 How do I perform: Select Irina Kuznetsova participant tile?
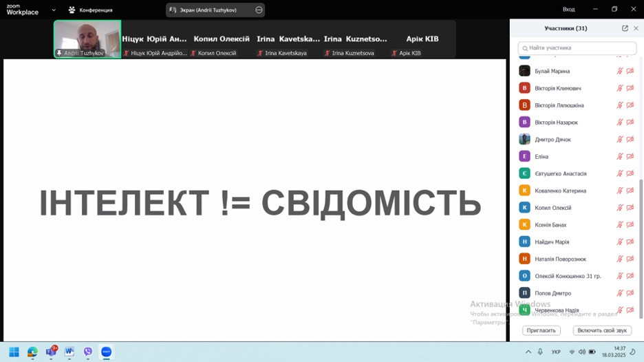pyautogui.click(x=355, y=39)
